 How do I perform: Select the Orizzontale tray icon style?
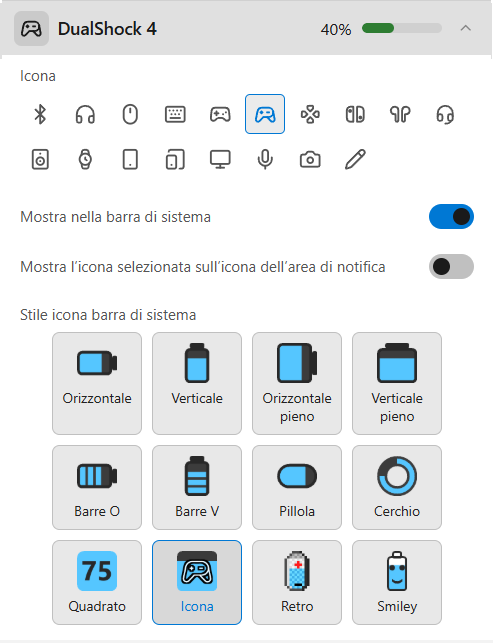[97, 383]
